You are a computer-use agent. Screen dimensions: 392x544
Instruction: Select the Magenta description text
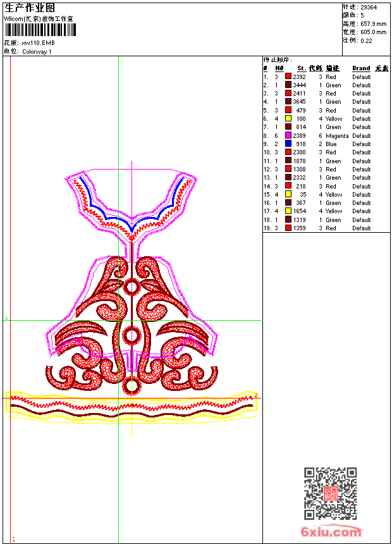[337, 135]
